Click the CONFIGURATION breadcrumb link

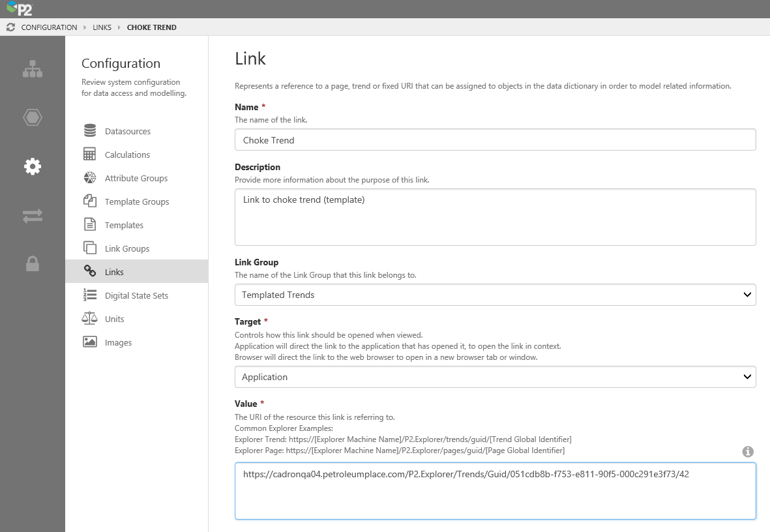tap(49, 27)
